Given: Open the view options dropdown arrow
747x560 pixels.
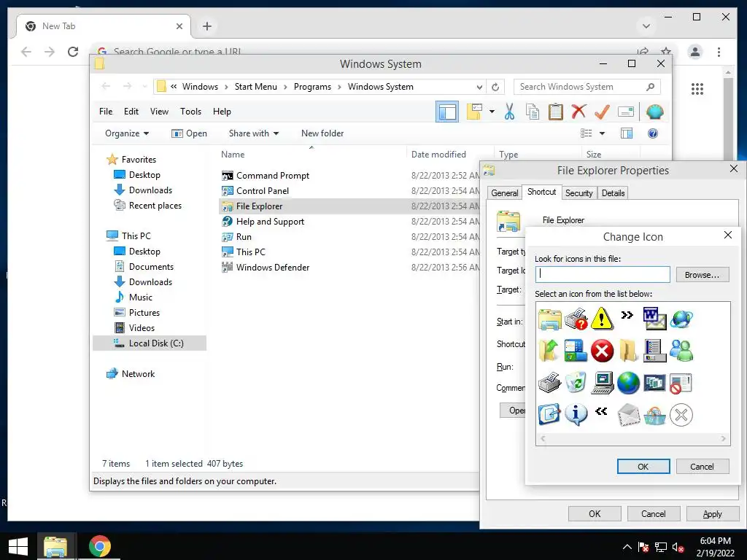Looking at the screenshot, I should click(602, 134).
